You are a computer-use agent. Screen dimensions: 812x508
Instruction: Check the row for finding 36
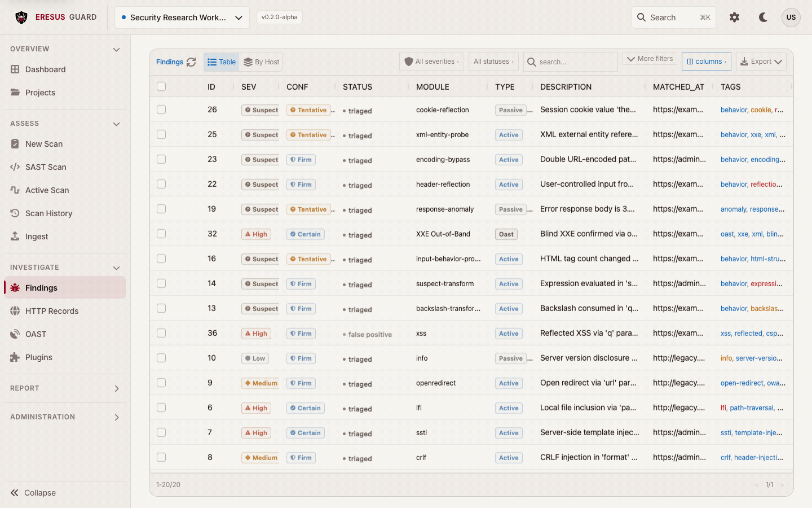[161, 333]
